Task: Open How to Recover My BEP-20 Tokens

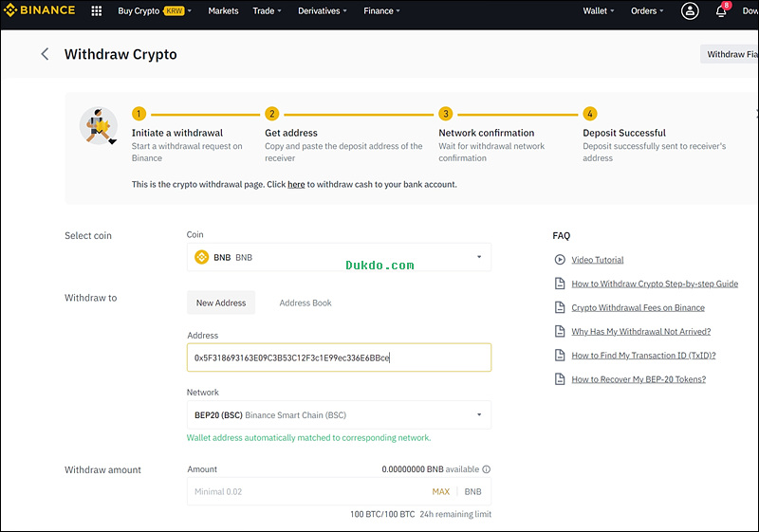Action: pyautogui.click(x=639, y=379)
